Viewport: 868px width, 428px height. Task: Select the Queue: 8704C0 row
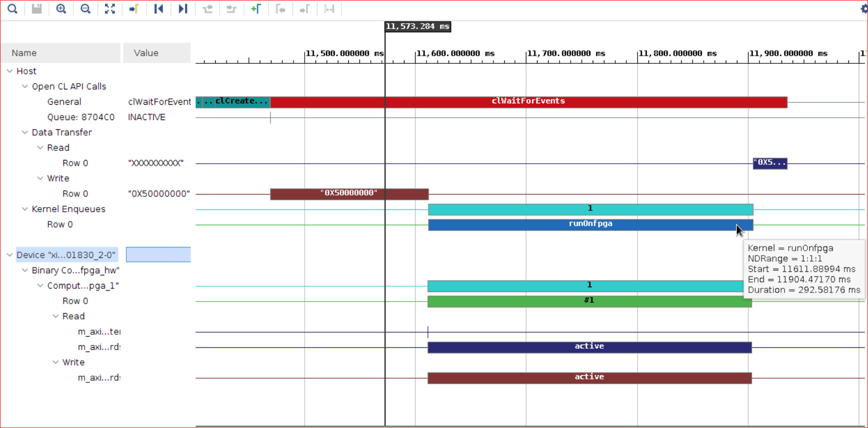[81, 117]
